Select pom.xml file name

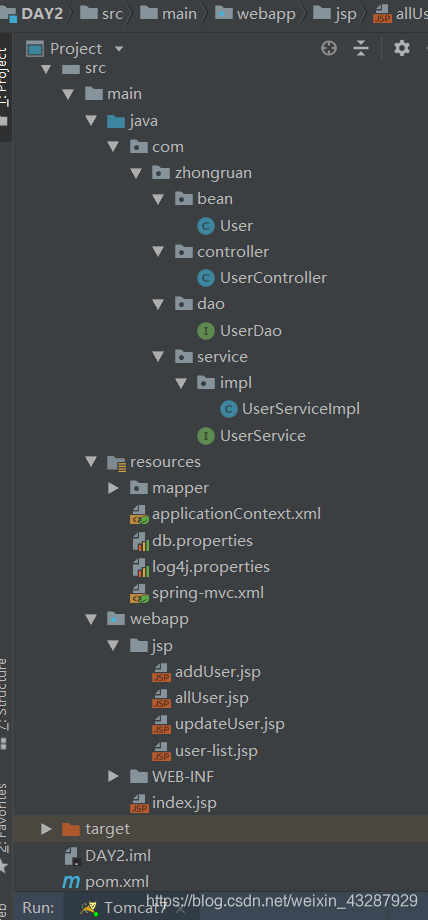pos(117,882)
